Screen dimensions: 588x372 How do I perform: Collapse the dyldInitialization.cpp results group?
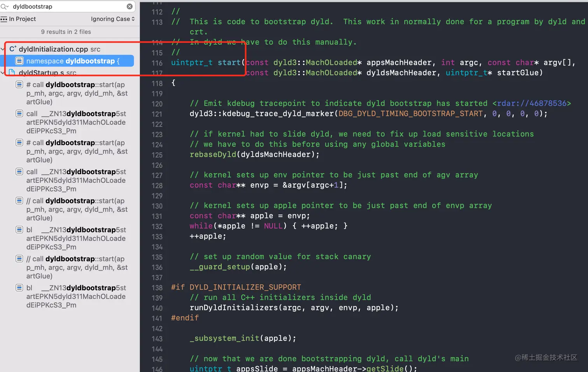click(3, 49)
